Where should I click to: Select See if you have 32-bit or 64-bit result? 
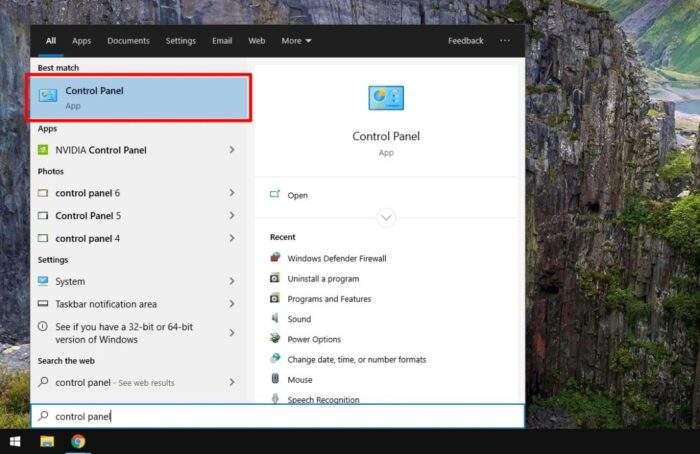[138, 333]
